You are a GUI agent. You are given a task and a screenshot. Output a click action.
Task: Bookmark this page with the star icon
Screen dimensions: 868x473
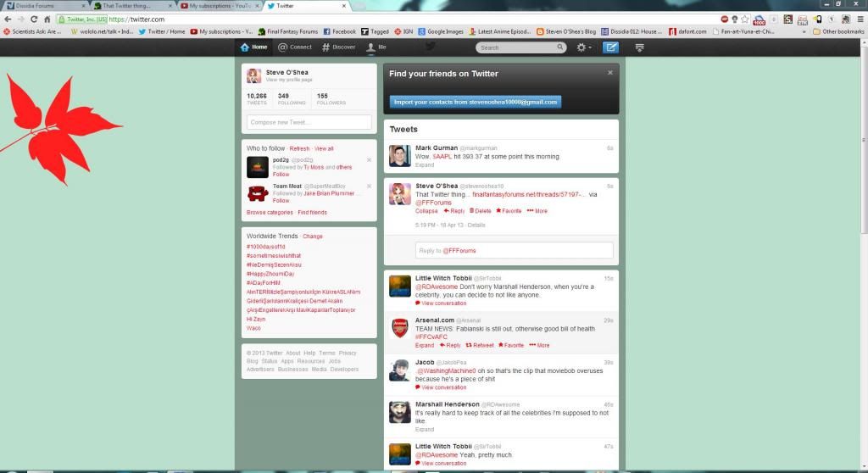click(x=745, y=19)
